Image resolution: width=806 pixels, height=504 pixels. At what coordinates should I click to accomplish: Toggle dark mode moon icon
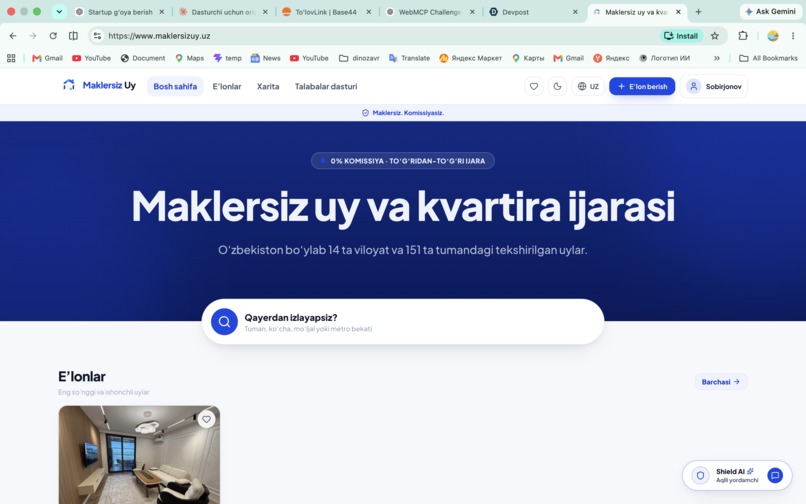coord(557,86)
